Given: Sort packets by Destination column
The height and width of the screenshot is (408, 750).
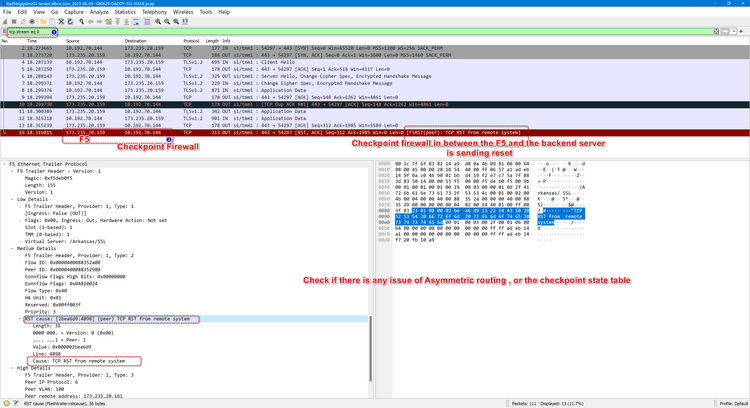Looking at the screenshot, I should [x=135, y=41].
